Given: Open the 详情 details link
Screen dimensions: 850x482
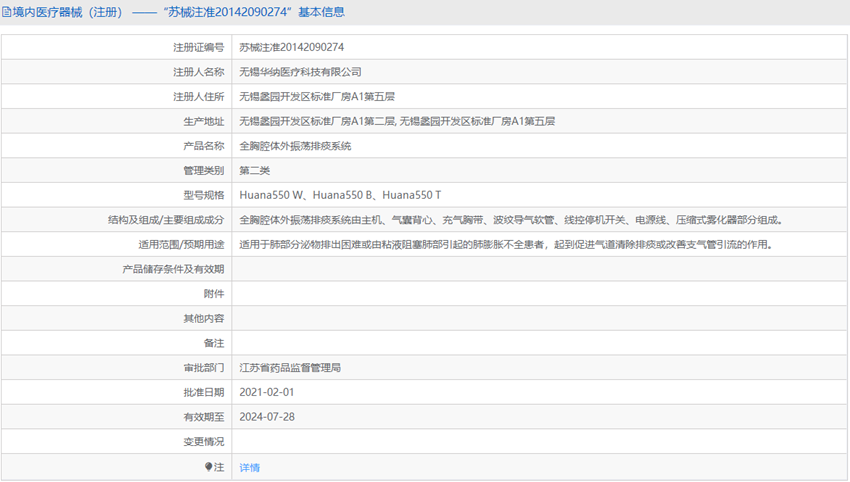Looking at the screenshot, I should point(249,467).
